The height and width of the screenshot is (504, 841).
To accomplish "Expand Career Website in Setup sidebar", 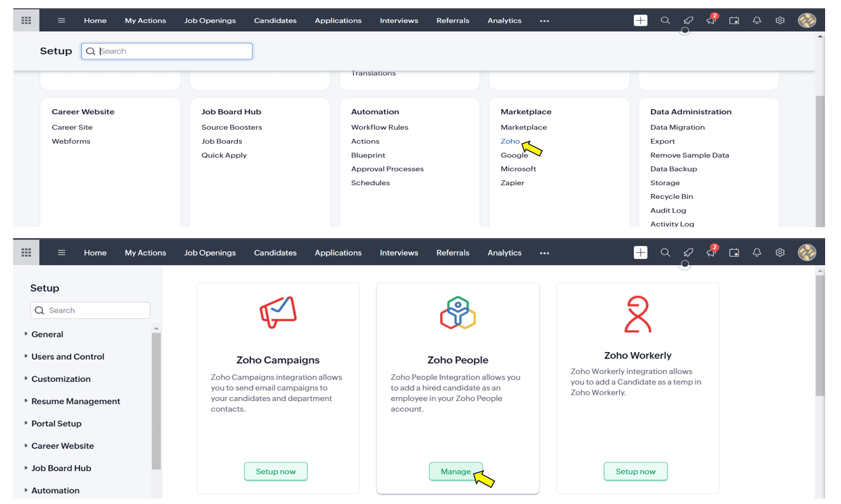I will pos(62,445).
